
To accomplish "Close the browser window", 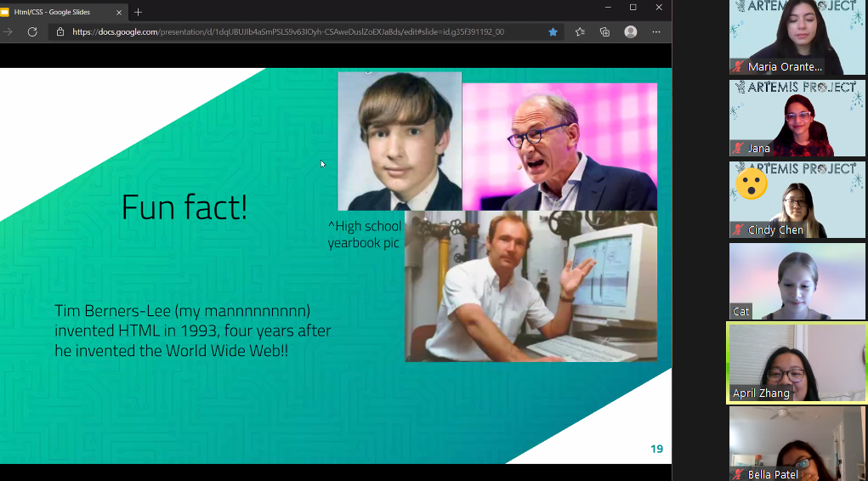I will pos(659,8).
